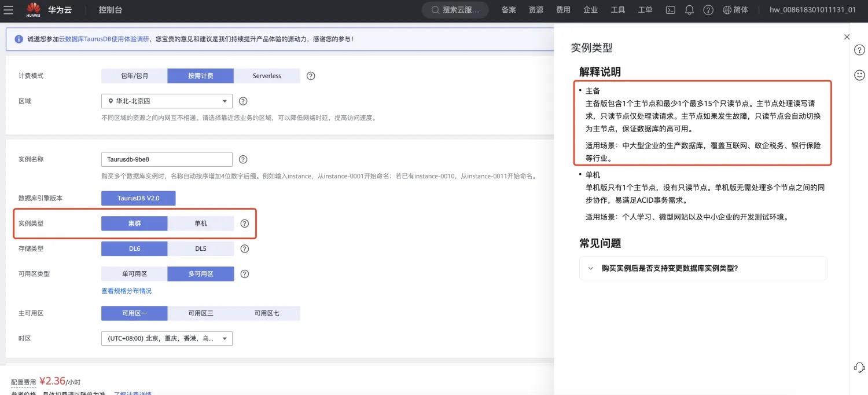
Task: Open the 备案 menu
Action: (x=509, y=10)
